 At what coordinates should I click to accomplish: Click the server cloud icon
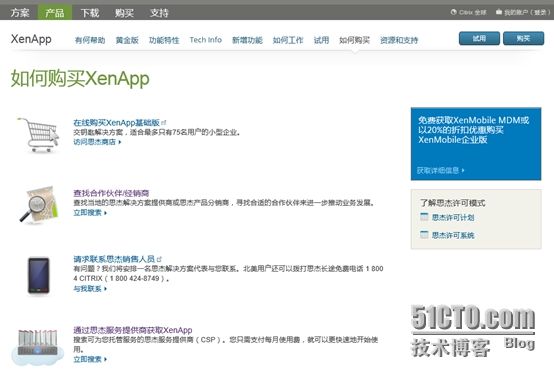point(38,347)
